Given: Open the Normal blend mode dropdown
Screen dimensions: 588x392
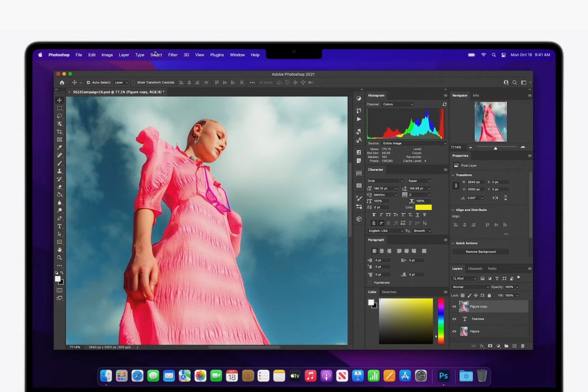Looking at the screenshot, I should tap(470, 287).
